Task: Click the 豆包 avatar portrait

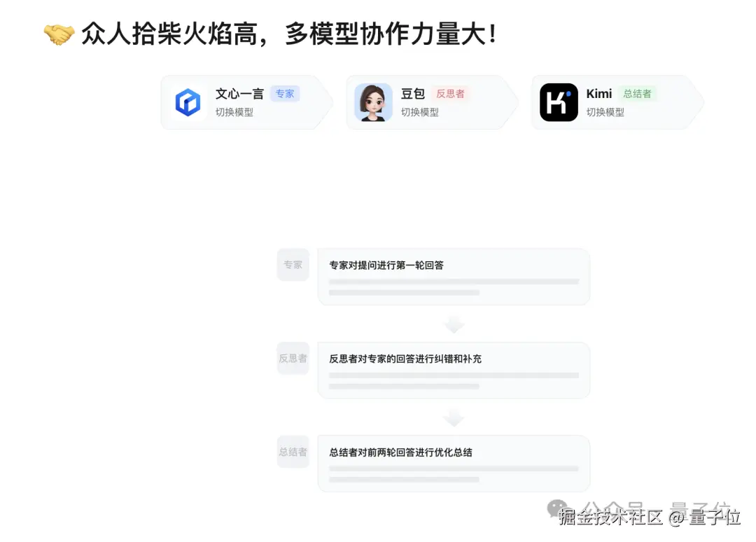Action: point(372,102)
